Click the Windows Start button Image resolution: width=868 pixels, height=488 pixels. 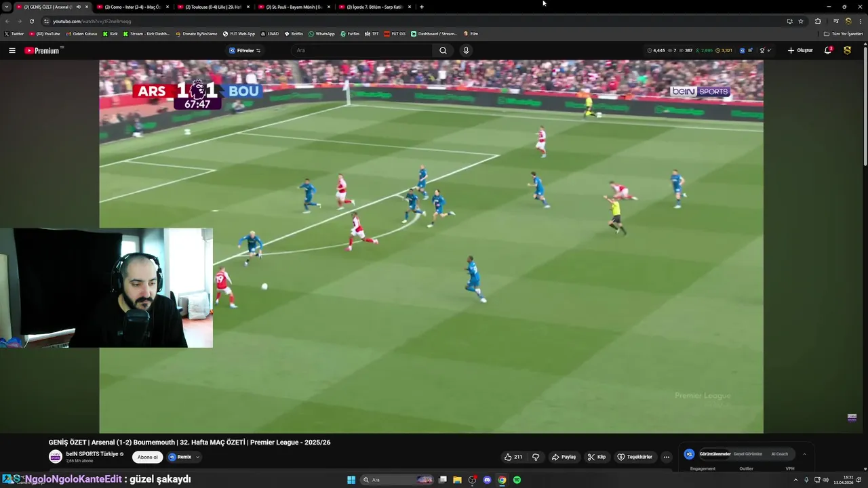point(351,480)
